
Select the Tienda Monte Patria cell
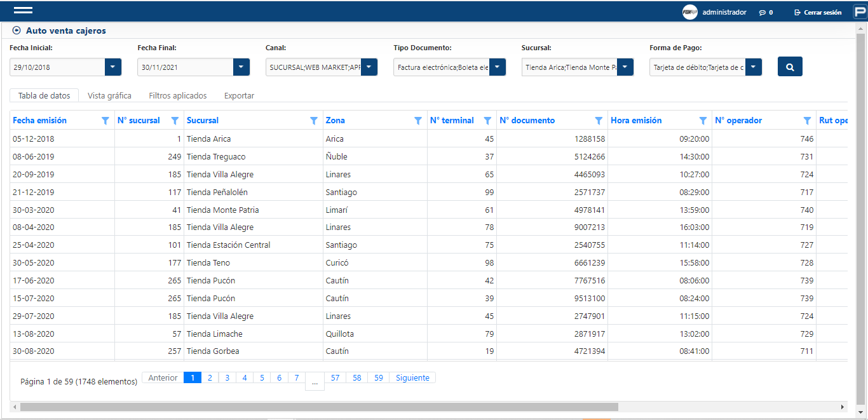tap(254, 210)
